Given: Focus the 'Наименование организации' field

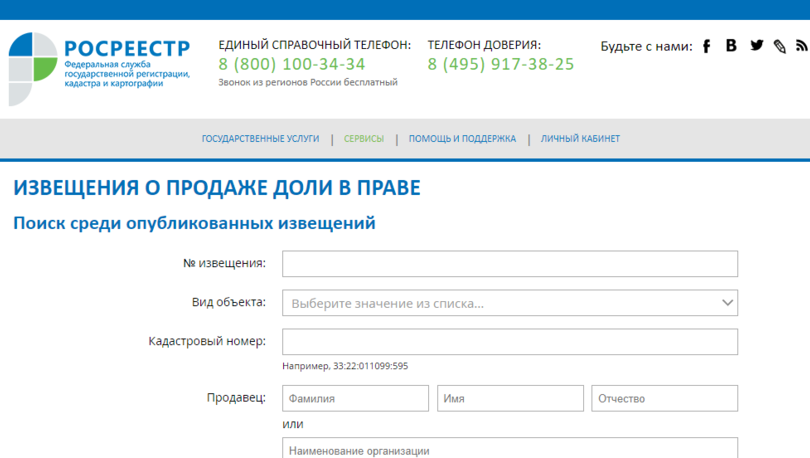Looking at the screenshot, I should point(509,449).
